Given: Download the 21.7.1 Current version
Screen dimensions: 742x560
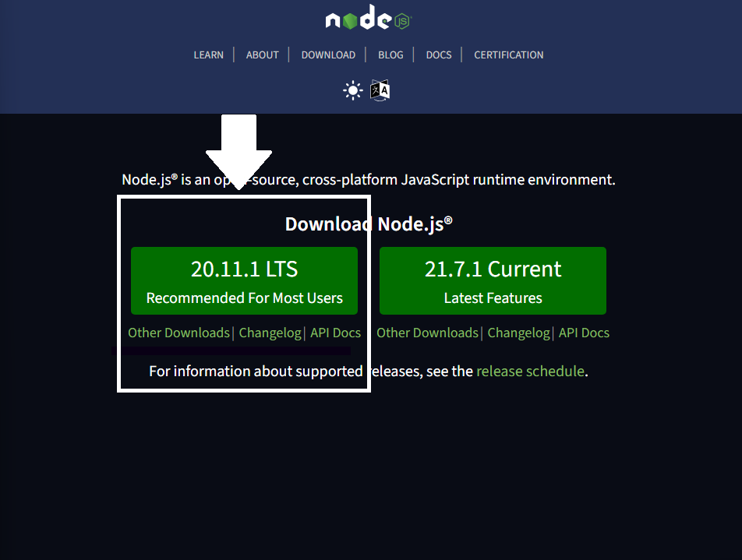Looking at the screenshot, I should pyautogui.click(x=493, y=280).
